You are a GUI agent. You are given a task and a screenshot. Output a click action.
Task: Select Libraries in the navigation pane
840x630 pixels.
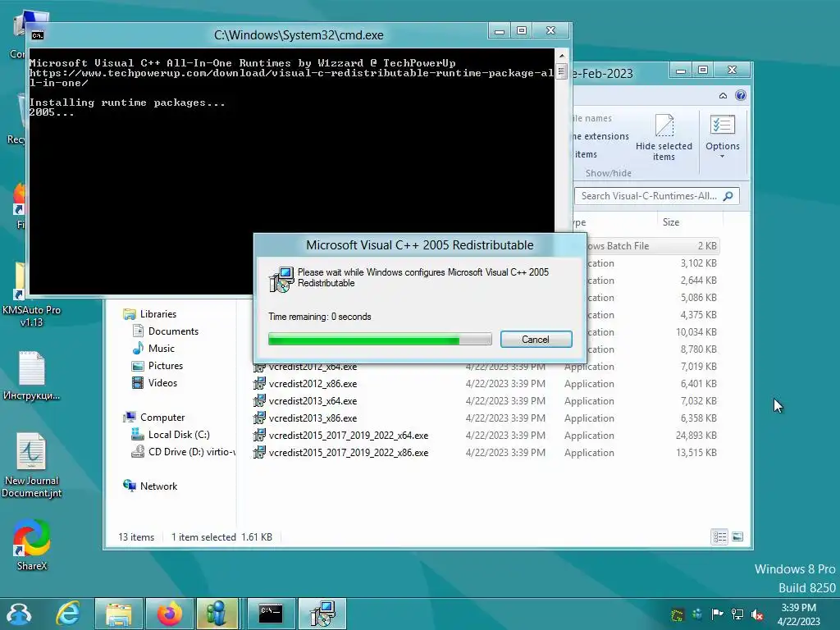(x=158, y=314)
